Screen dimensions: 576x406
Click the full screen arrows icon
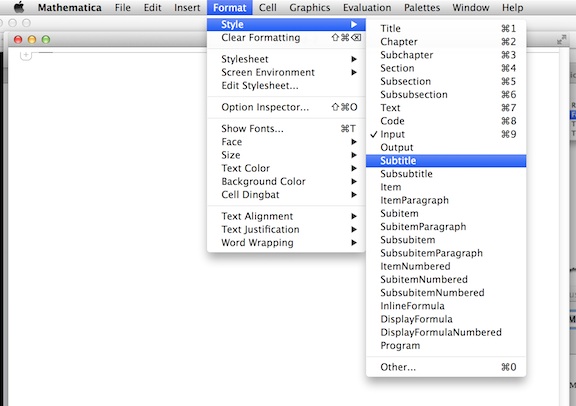pyautogui.click(x=561, y=40)
